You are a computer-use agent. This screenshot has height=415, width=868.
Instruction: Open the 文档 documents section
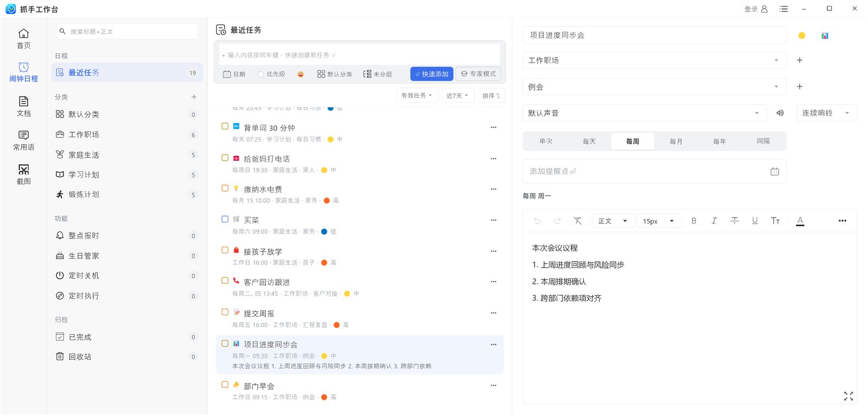[x=23, y=106]
